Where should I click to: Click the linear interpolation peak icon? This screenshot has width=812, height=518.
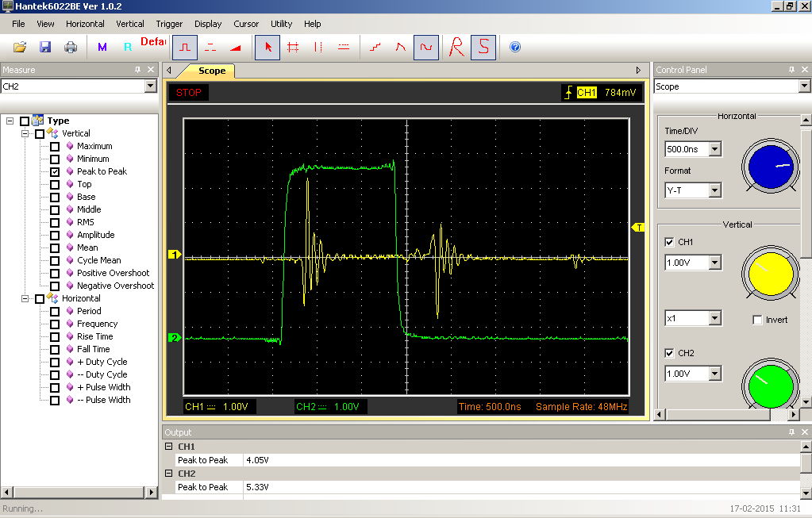401,47
